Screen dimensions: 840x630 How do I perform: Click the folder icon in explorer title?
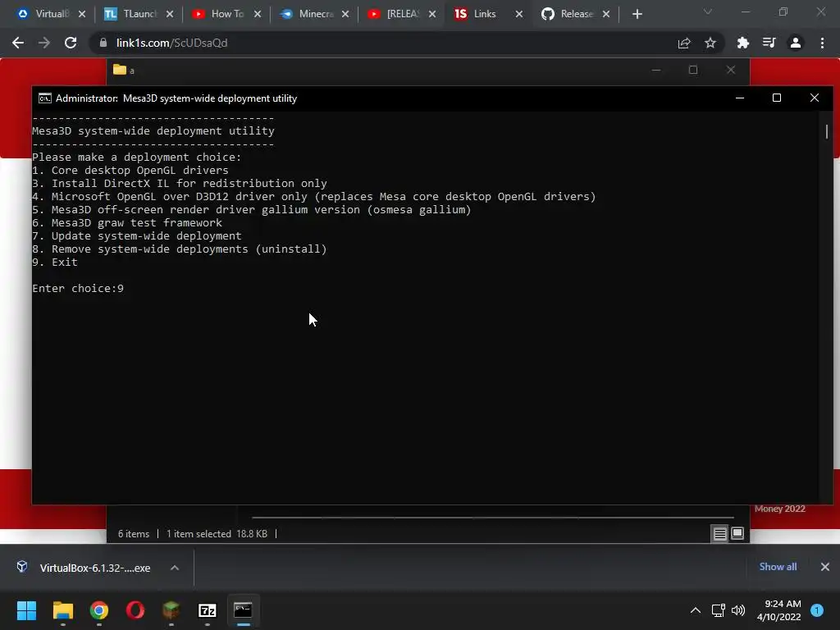point(120,70)
